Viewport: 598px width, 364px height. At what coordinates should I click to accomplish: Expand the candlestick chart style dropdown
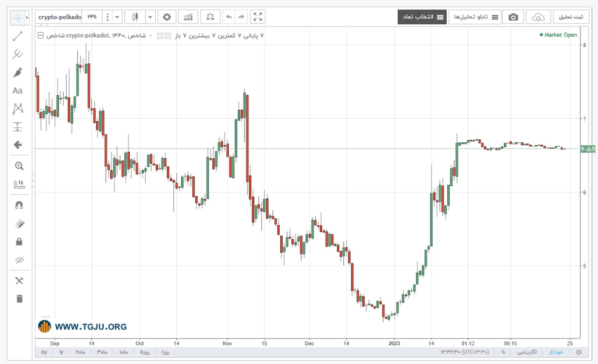[x=150, y=17]
